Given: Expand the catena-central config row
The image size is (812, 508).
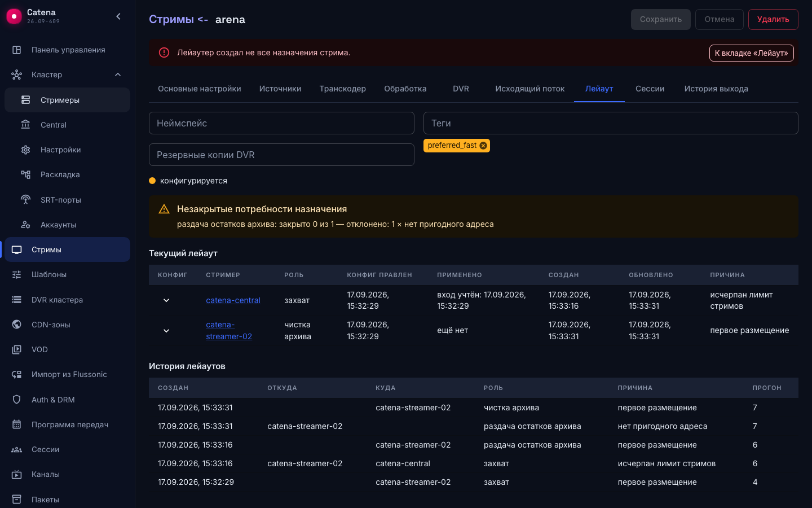Looking at the screenshot, I should click(166, 300).
